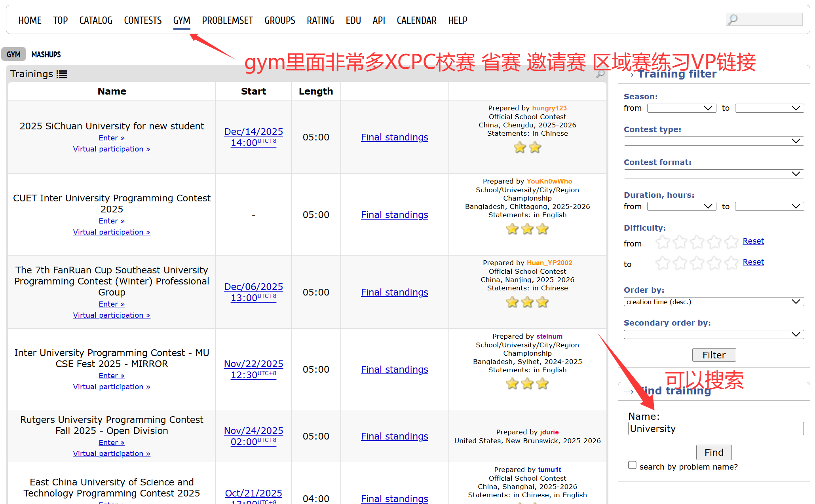
Task: Reset the difficulty from stars
Action: point(753,241)
